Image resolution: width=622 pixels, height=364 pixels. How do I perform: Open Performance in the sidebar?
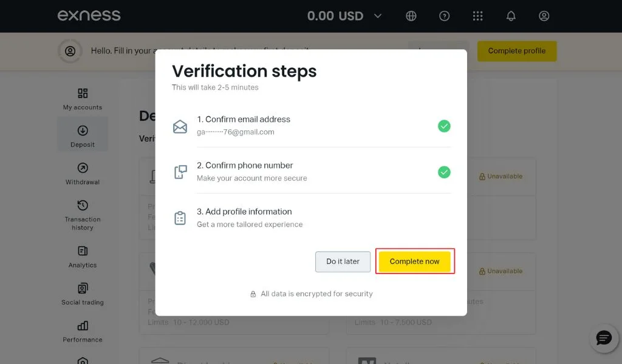(83, 331)
